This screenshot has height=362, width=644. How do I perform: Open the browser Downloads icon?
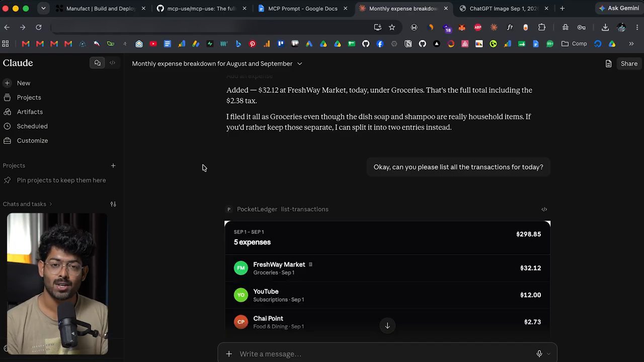pos(605,27)
